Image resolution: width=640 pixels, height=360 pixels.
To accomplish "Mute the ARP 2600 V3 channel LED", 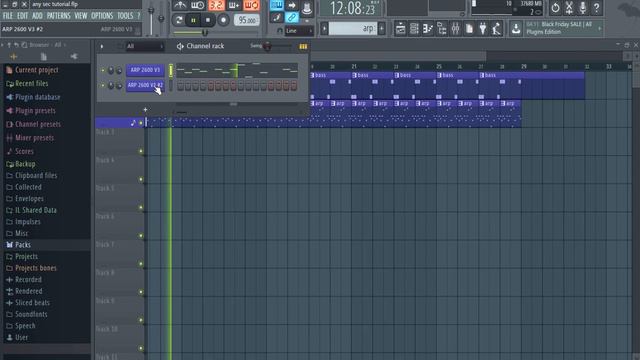I will (x=103, y=70).
